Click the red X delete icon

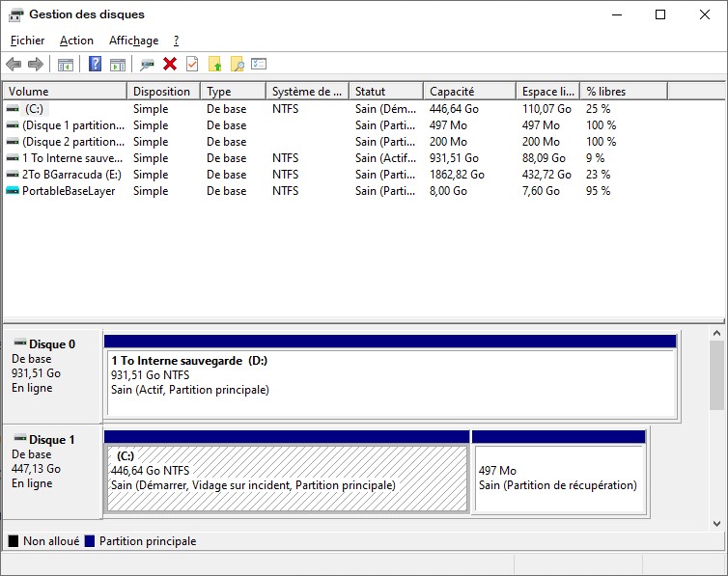coord(170,64)
